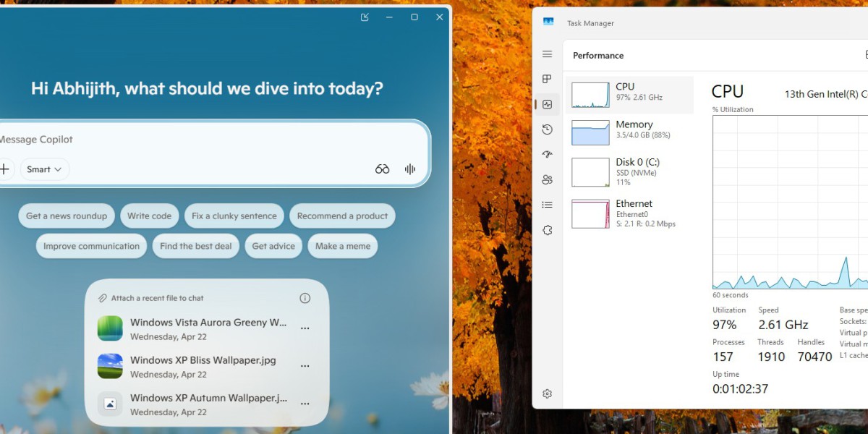Image resolution: width=868 pixels, height=434 pixels.
Task: Click threads count 1910
Action: [771, 357]
